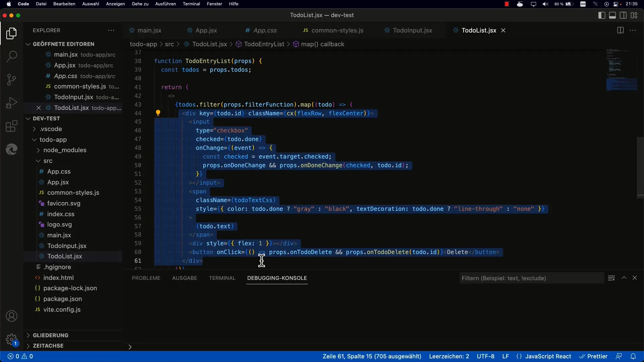Open the TodoInput.jsx editor tab
This screenshot has width=644, height=362.
412,30
